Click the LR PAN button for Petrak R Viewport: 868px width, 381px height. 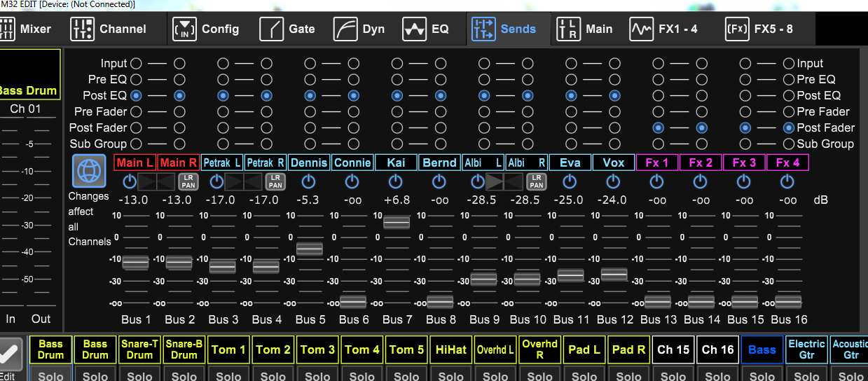(275, 182)
